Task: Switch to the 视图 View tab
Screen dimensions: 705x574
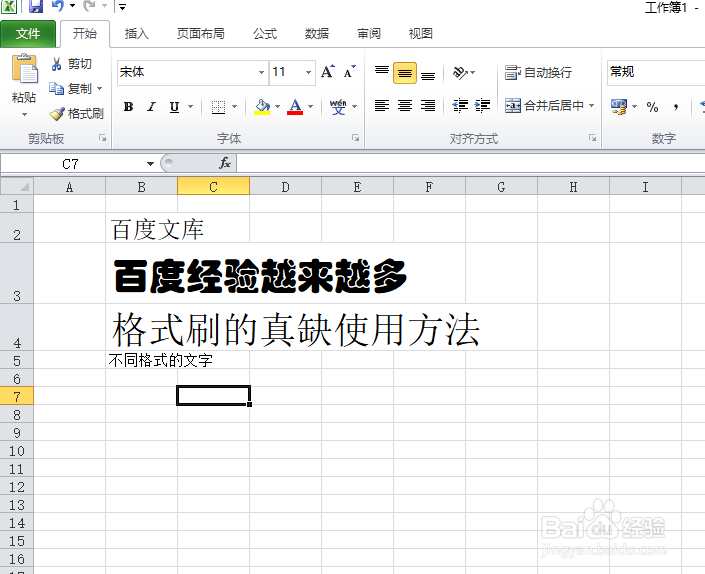Action: tap(421, 34)
